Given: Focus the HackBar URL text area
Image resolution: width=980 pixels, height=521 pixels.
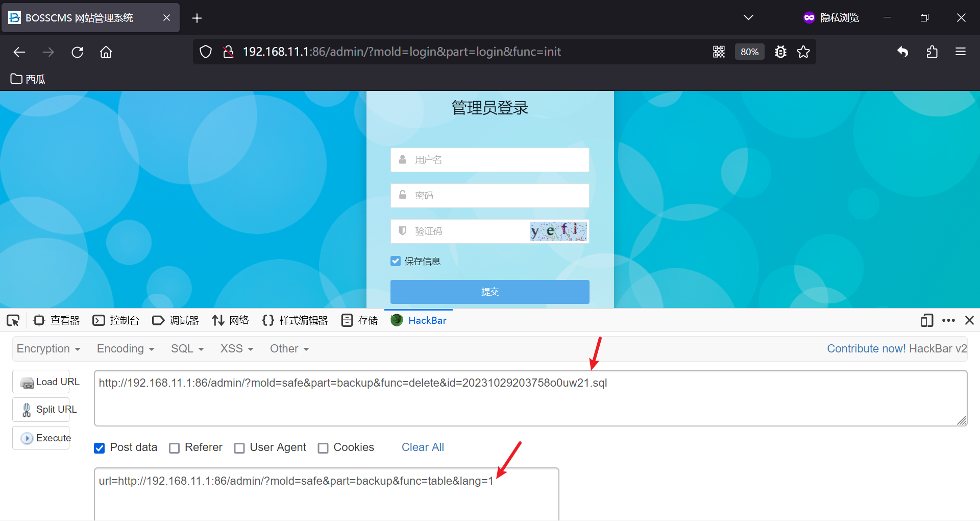Looking at the screenshot, I should point(531,398).
